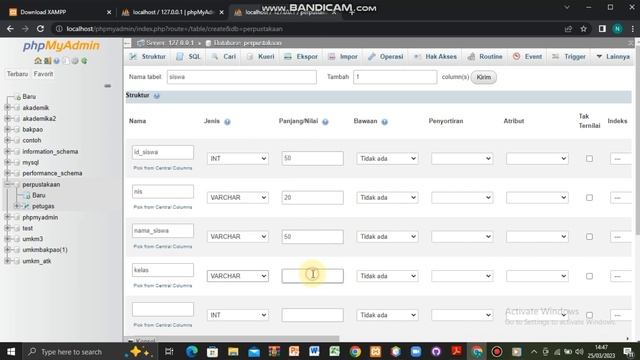640x360 pixels.
Task: Collapse navigation panel link icon
Action: [x=108, y=86]
